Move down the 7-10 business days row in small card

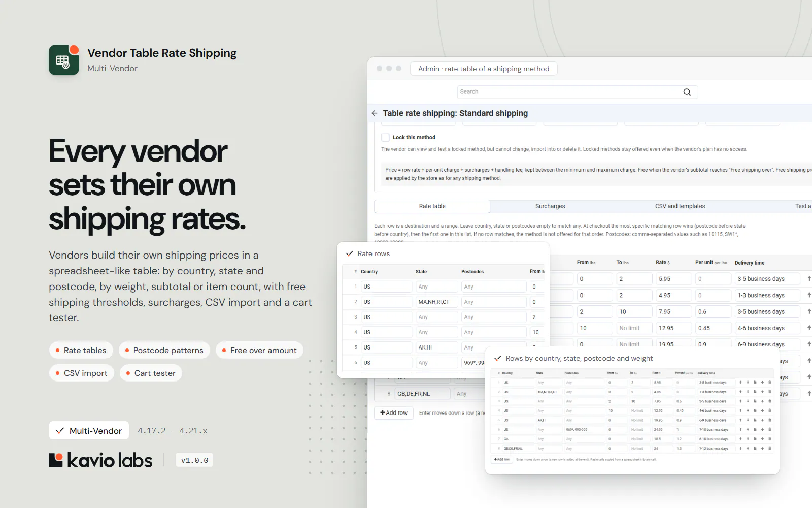tap(748, 429)
